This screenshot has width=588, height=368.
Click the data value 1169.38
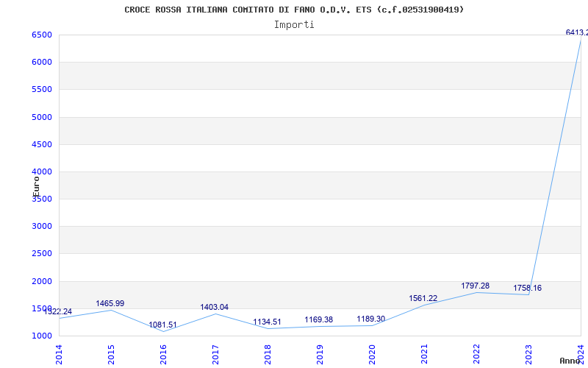click(x=319, y=319)
